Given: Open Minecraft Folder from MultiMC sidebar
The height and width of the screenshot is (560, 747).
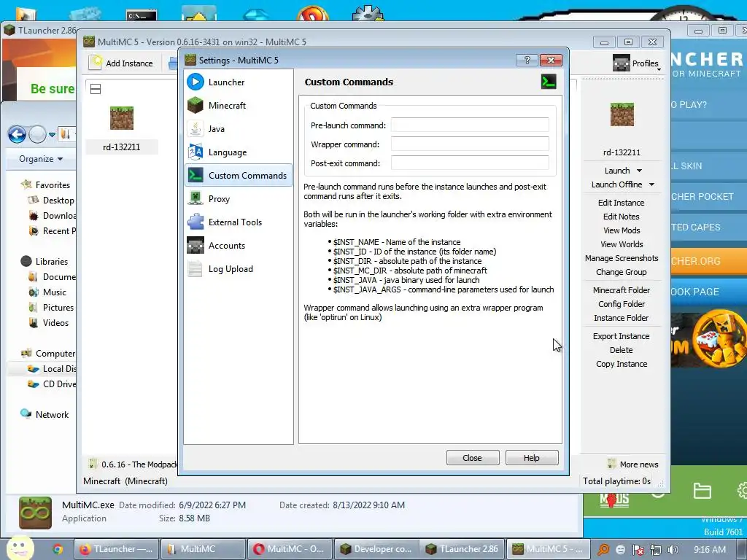Looking at the screenshot, I should pyautogui.click(x=622, y=289).
